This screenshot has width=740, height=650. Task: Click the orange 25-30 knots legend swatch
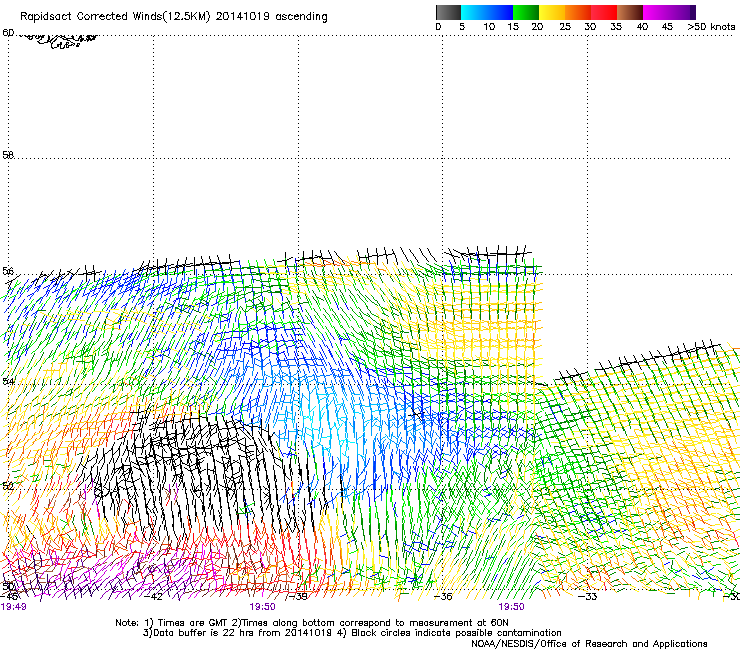point(578,12)
